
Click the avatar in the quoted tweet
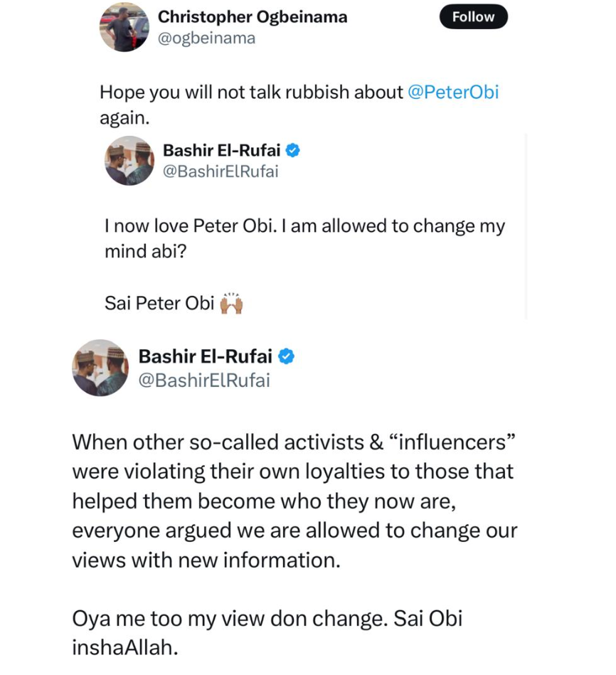click(129, 161)
